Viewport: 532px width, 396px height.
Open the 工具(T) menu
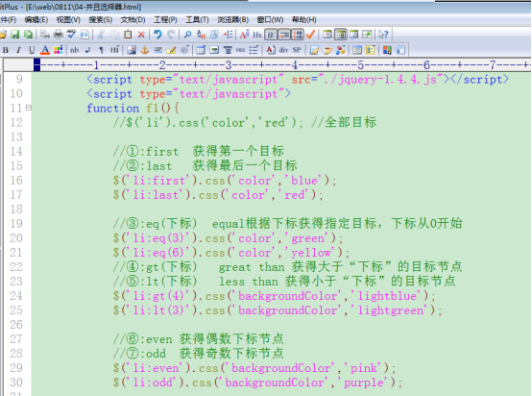[197, 19]
